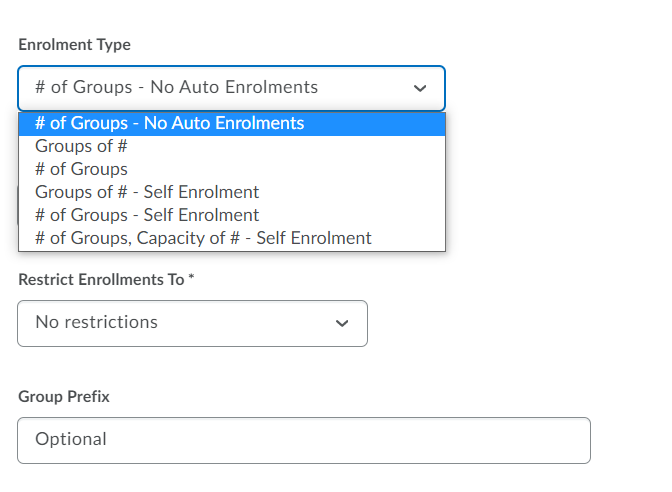Click the "No restrictions" selected value text
The height and width of the screenshot is (492, 672).
point(96,322)
